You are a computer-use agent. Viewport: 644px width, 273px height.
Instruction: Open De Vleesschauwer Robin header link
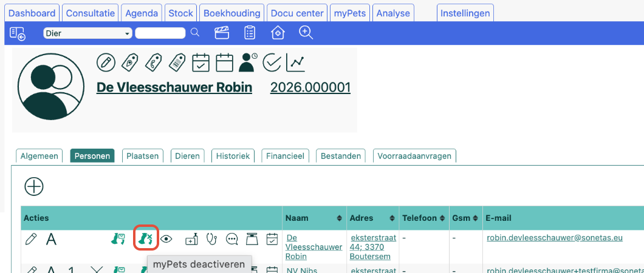point(174,87)
